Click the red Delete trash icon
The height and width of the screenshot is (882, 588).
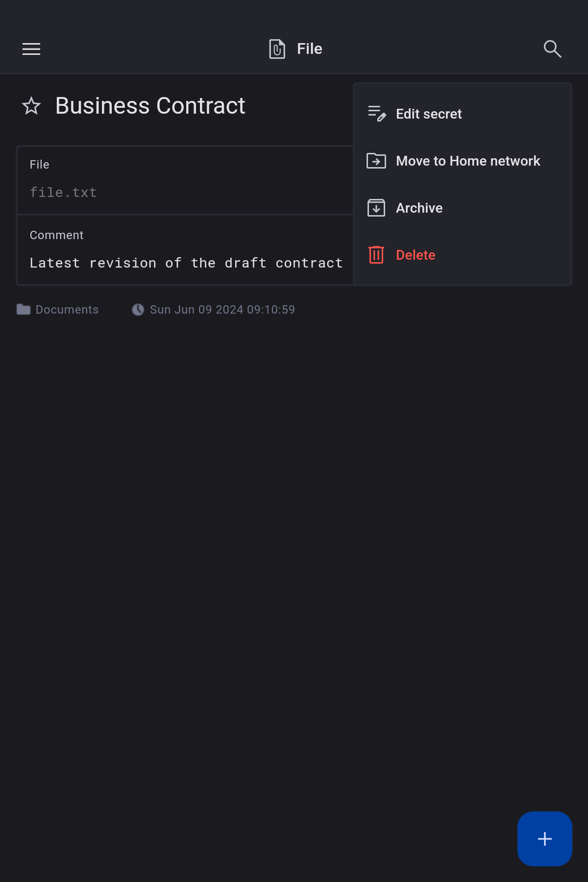click(x=376, y=255)
